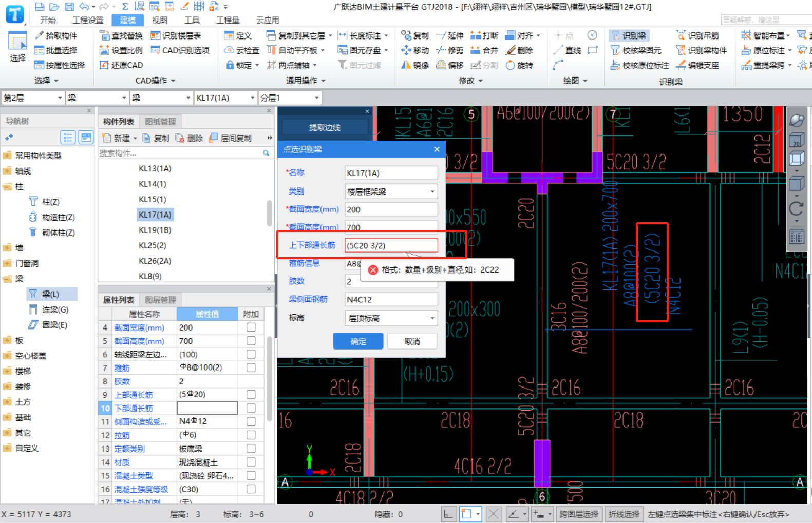Toggle 侧面构造 row attach checkbox
Screen dimensions: 812x523
pyautogui.click(x=251, y=421)
